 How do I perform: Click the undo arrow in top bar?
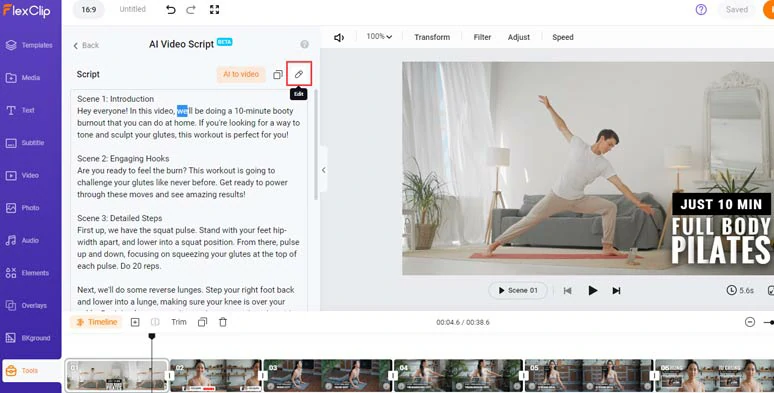pyautogui.click(x=170, y=9)
